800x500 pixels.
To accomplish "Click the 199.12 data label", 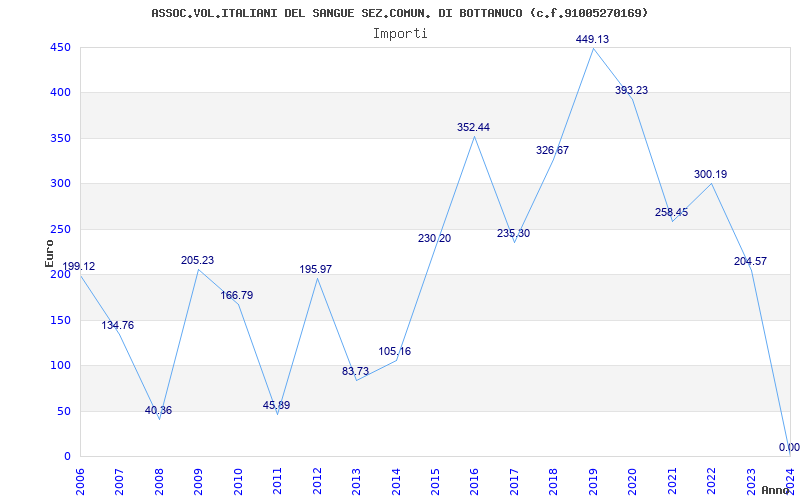I will (79, 266).
